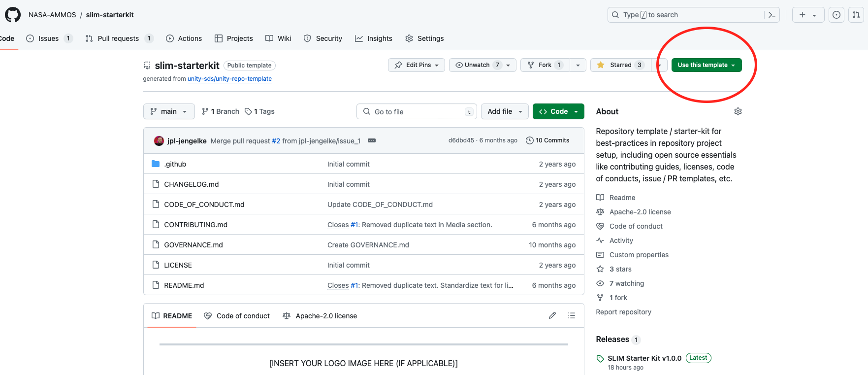This screenshot has width=868, height=375.
Task: Click the file icon next to LICENSE
Action: (156, 265)
